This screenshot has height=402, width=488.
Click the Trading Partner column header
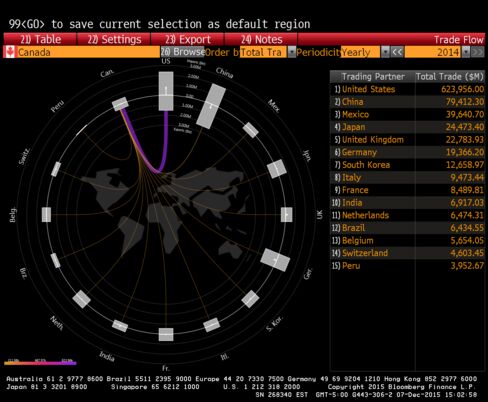[373, 77]
